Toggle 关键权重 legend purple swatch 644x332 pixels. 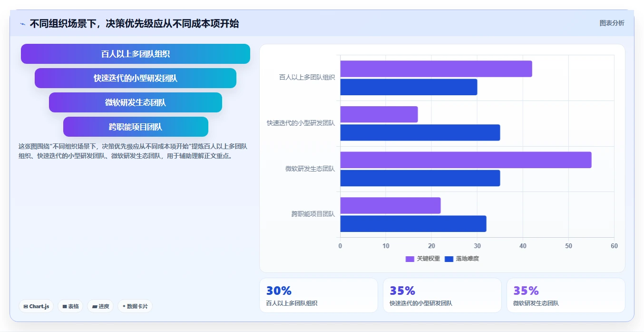click(x=410, y=259)
